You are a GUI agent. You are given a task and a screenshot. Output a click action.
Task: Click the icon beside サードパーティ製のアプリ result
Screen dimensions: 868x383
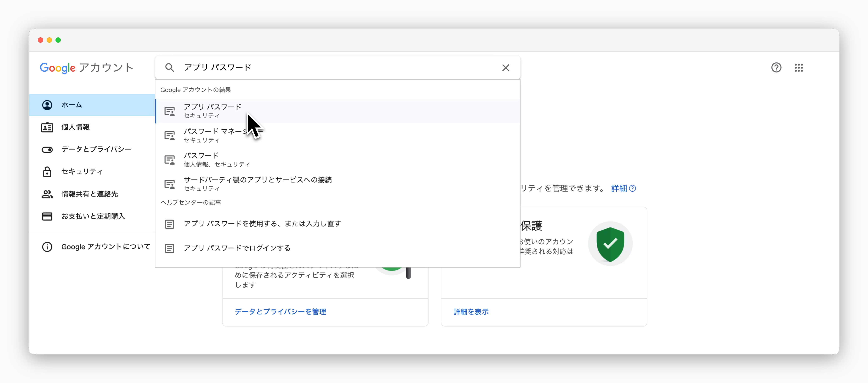click(169, 184)
